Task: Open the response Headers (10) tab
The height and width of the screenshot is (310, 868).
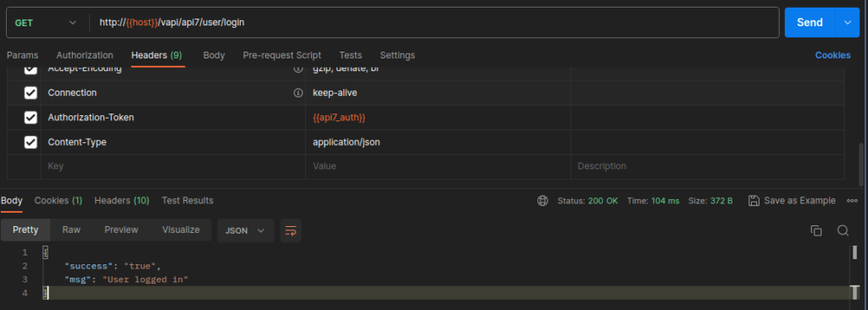Action: [122, 201]
